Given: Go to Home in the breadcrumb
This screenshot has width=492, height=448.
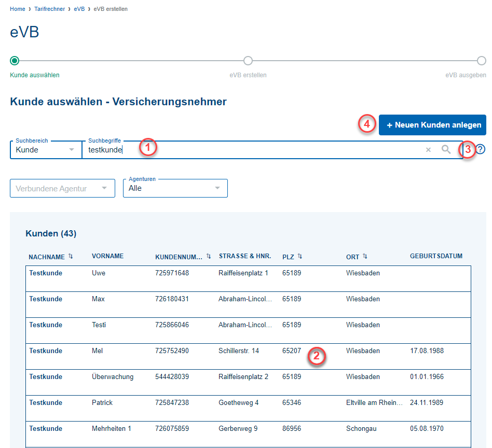Looking at the screenshot, I should coord(17,9).
